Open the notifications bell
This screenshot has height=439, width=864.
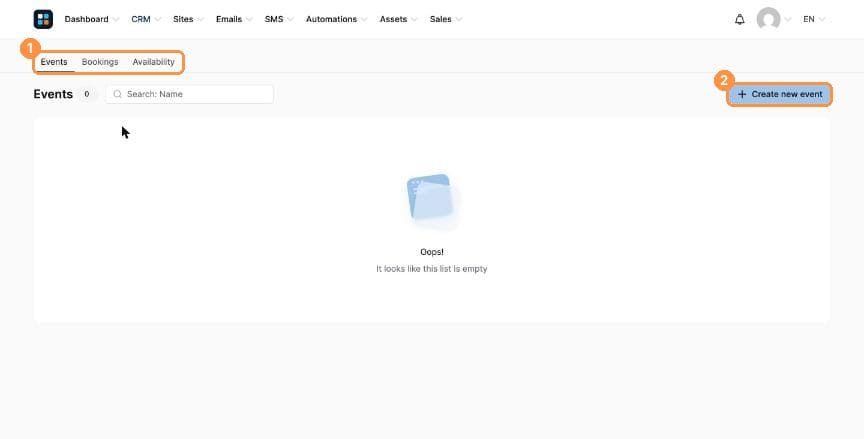(739, 19)
